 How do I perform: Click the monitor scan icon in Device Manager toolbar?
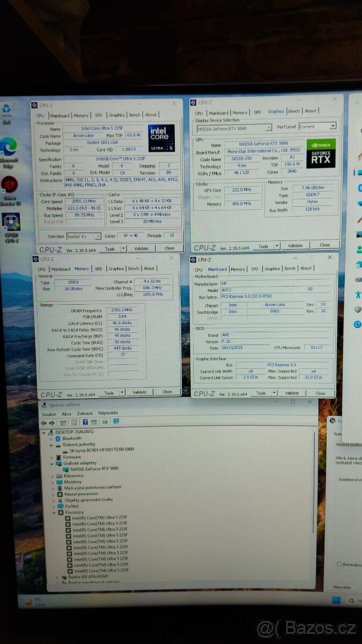pos(116,422)
